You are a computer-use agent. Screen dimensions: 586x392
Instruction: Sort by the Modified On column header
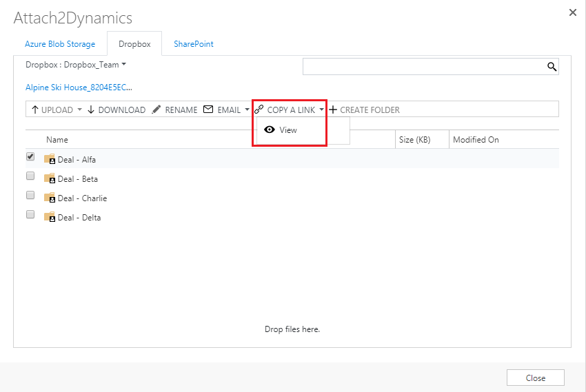[476, 140]
